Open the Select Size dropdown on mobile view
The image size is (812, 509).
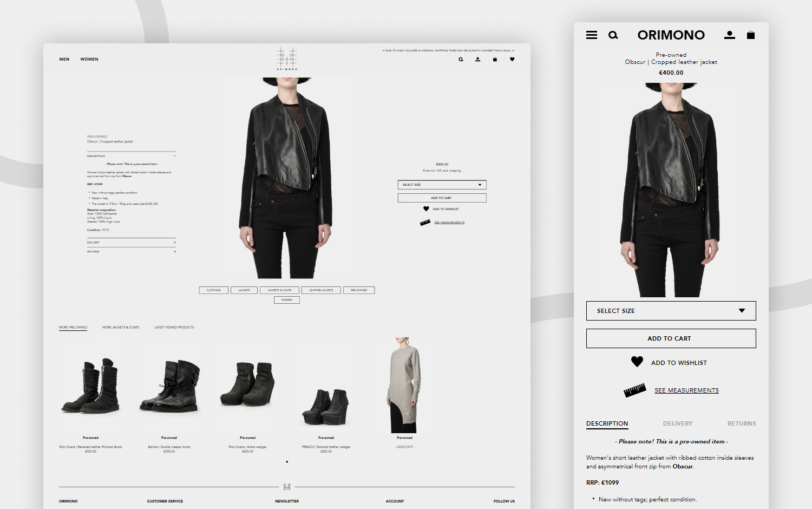tap(671, 310)
